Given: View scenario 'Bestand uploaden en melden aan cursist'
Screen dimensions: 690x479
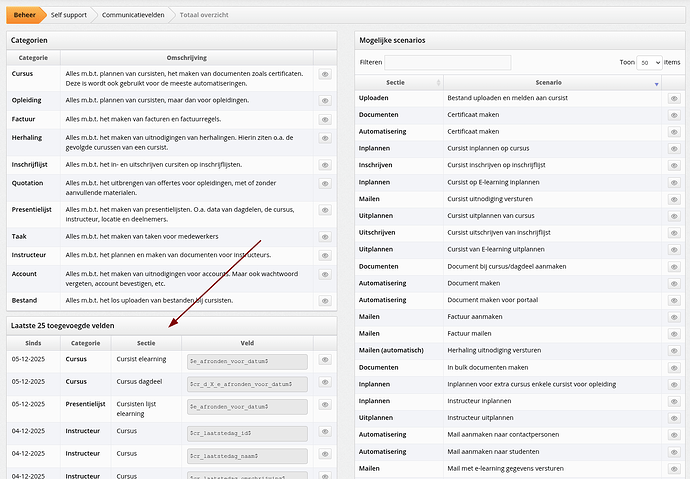Looking at the screenshot, I should click(x=674, y=99).
